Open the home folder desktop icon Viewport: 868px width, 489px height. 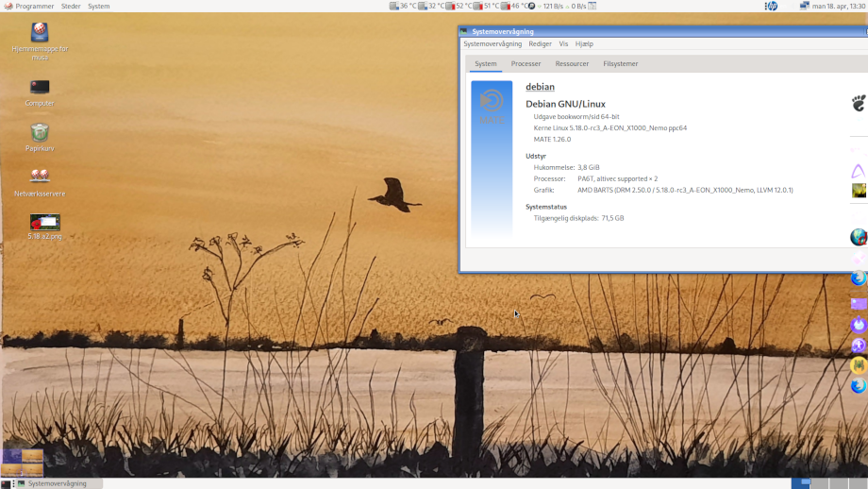40,34
